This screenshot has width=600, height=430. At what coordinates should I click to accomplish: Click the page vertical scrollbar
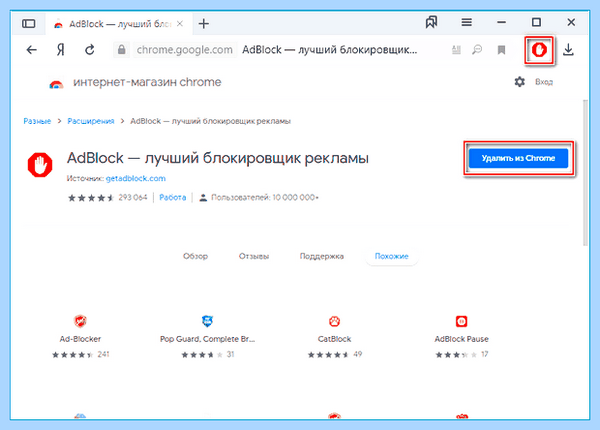point(585,173)
